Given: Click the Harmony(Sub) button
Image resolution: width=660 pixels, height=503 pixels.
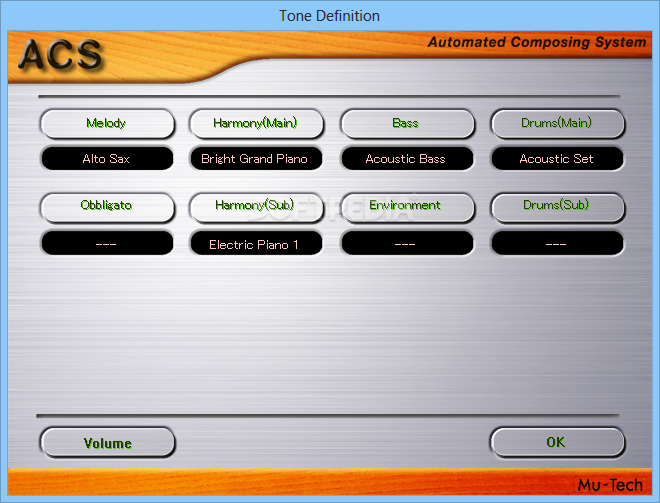Looking at the screenshot, I should (x=256, y=207).
